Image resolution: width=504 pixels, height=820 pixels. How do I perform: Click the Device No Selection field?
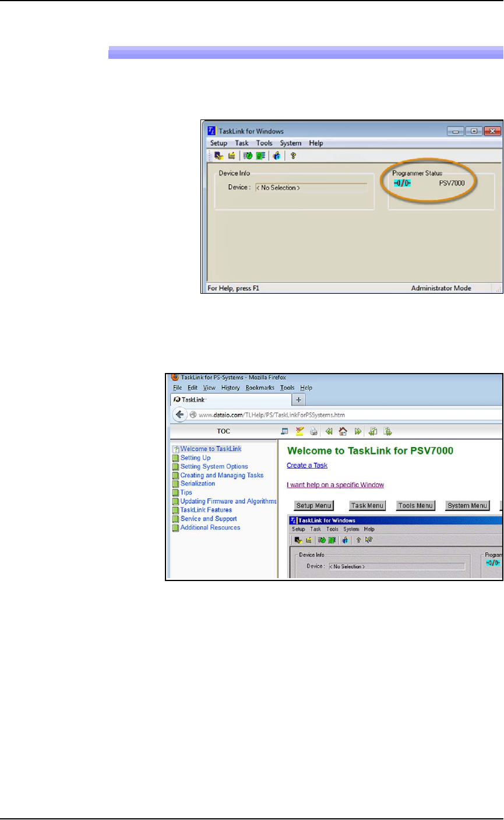(x=311, y=188)
